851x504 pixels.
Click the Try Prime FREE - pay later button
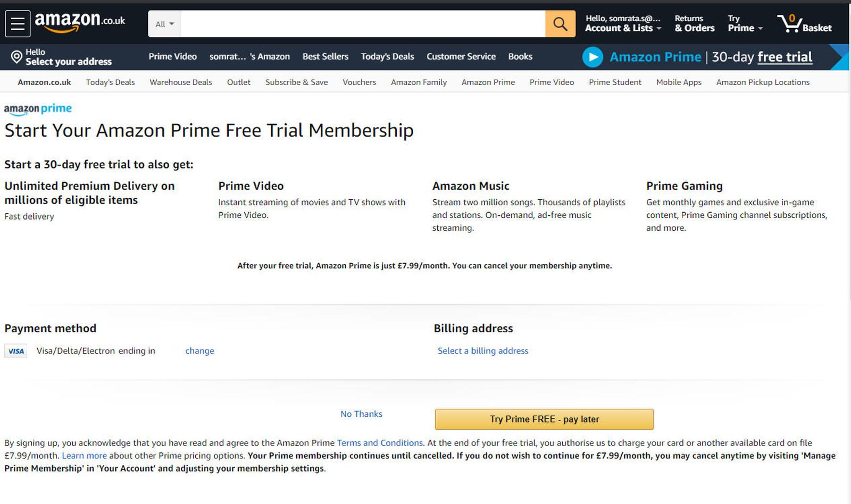544,419
